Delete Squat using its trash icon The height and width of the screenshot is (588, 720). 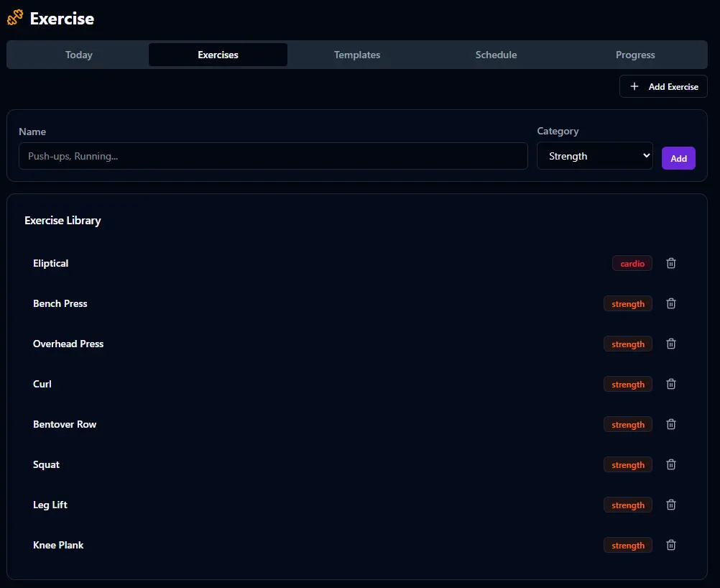[670, 464]
